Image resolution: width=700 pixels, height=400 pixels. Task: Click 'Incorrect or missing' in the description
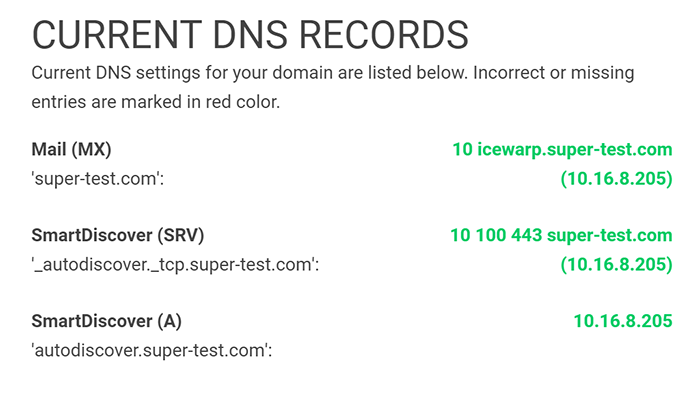pos(554,73)
